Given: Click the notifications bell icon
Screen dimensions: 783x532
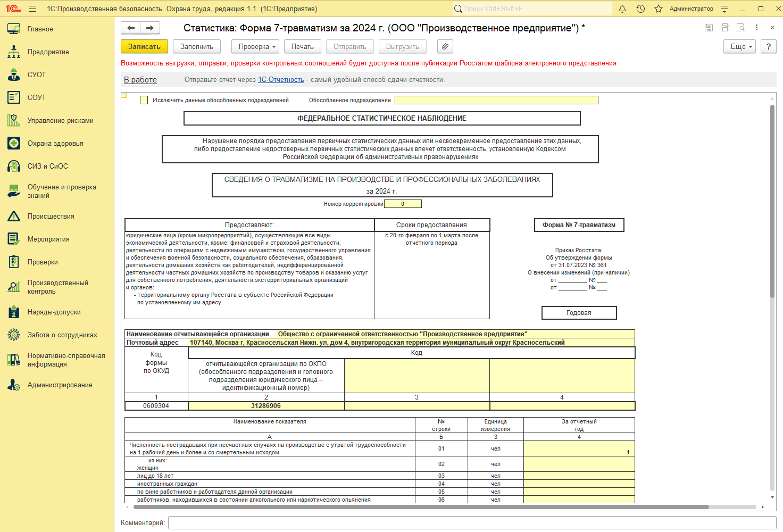Looking at the screenshot, I should [x=622, y=9].
